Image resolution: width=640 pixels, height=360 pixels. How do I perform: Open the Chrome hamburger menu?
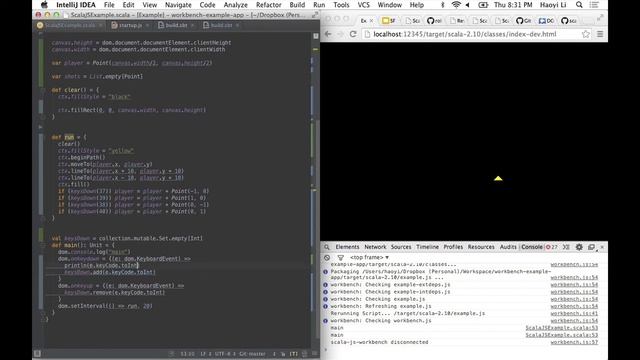600,34
